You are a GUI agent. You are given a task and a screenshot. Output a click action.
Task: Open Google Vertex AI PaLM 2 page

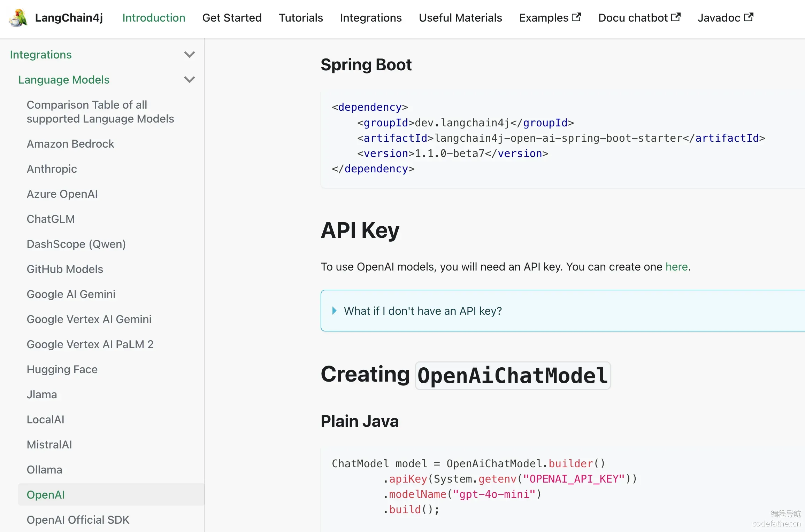(x=90, y=344)
